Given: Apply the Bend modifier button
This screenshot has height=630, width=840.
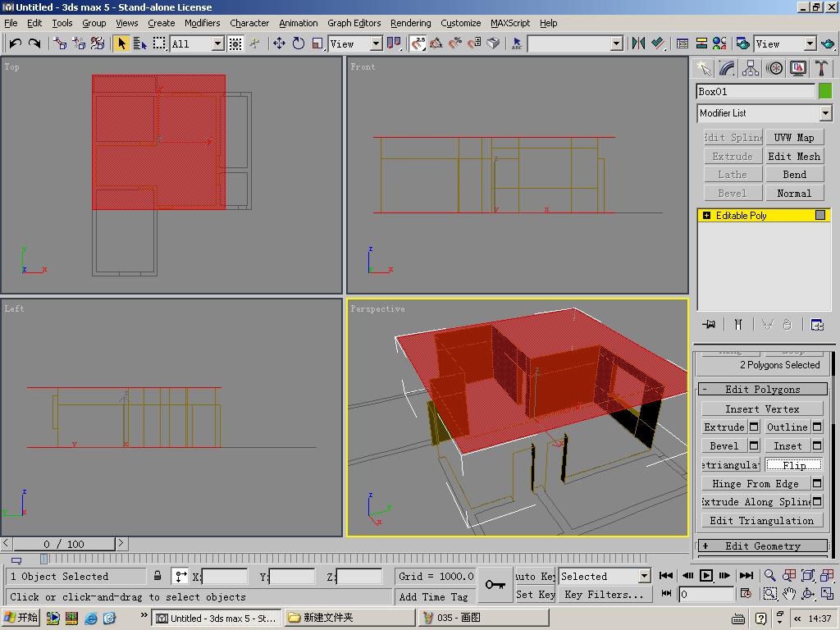Looking at the screenshot, I should [794, 175].
